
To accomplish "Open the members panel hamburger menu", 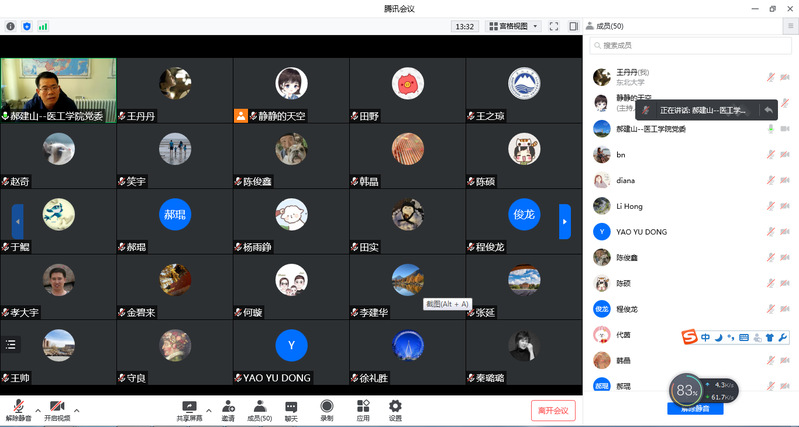I will (x=791, y=26).
